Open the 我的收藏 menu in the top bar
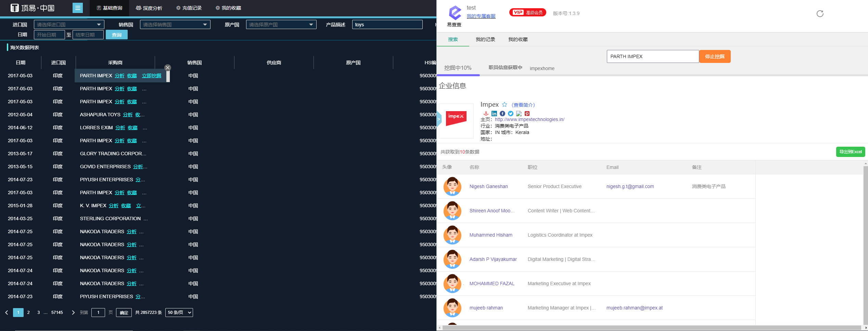The height and width of the screenshot is (331, 868). pos(228,8)
